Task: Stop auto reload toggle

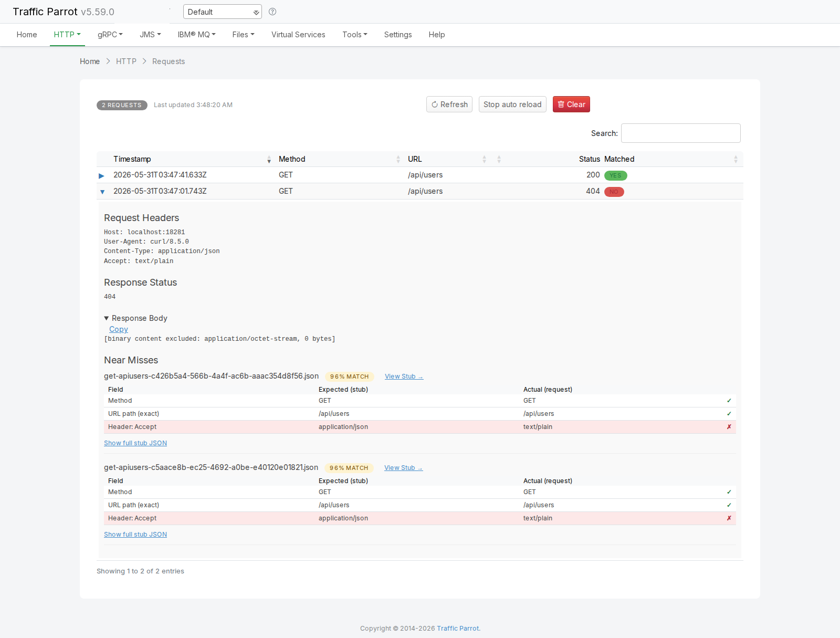Action: [x=512, y=104]
